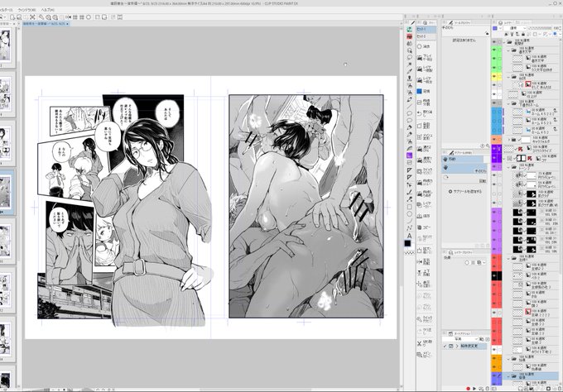Click the scissors cut command in Quick Access
This screenshot has height=392, width=563.
(419, 343)
